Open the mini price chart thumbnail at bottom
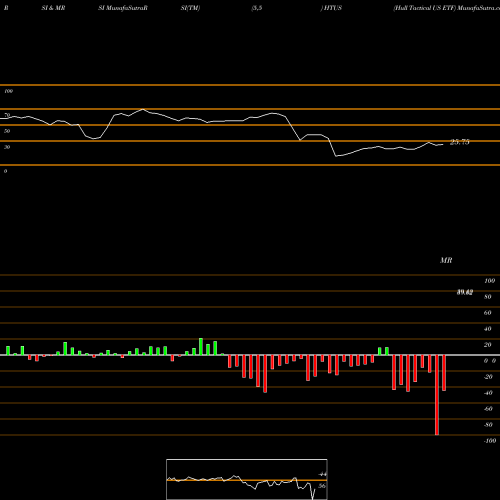This screenshot has height=500, width=500. 247,479
